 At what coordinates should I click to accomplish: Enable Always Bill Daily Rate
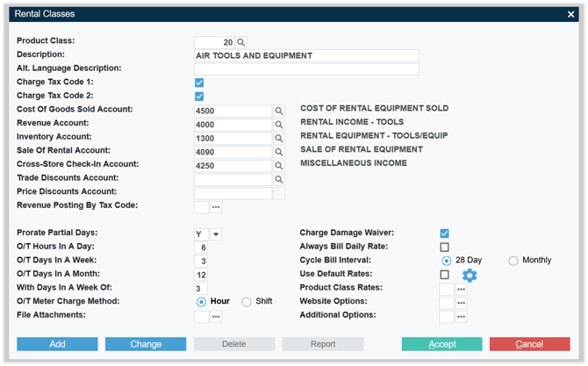pyautogui.click(x=444, y=248)
